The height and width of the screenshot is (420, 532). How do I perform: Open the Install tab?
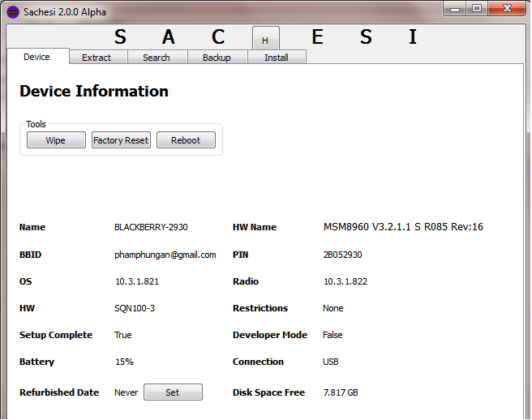(277, 58)
